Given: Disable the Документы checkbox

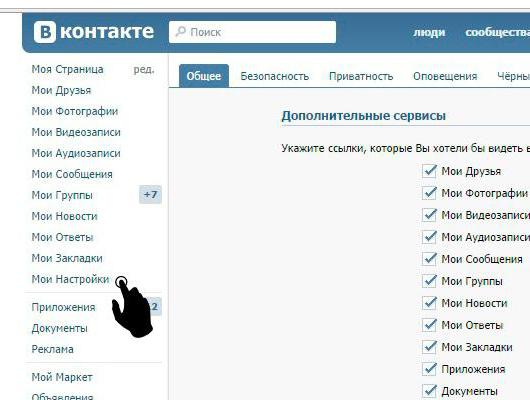Looking at the screenshot, I should [429, 391].
